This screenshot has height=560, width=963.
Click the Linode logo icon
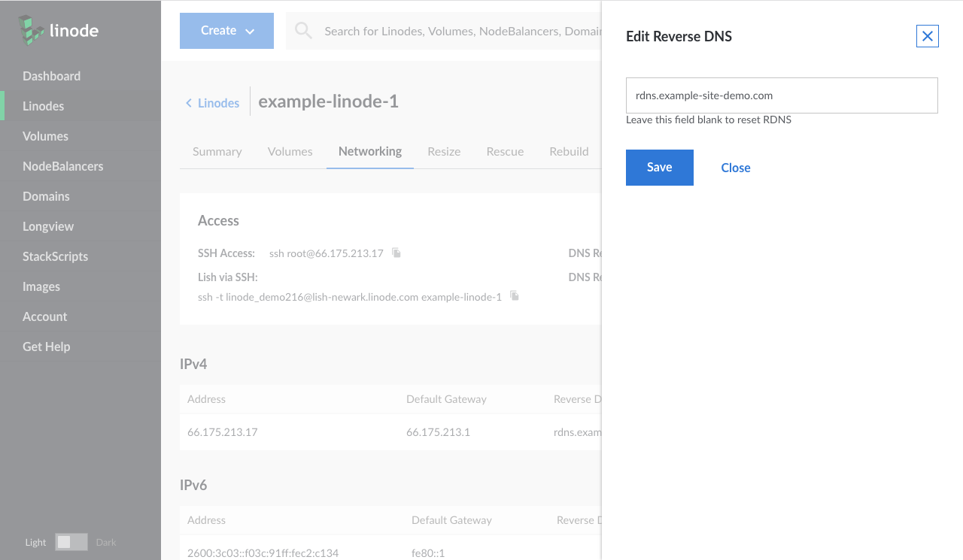pos(32,31)
